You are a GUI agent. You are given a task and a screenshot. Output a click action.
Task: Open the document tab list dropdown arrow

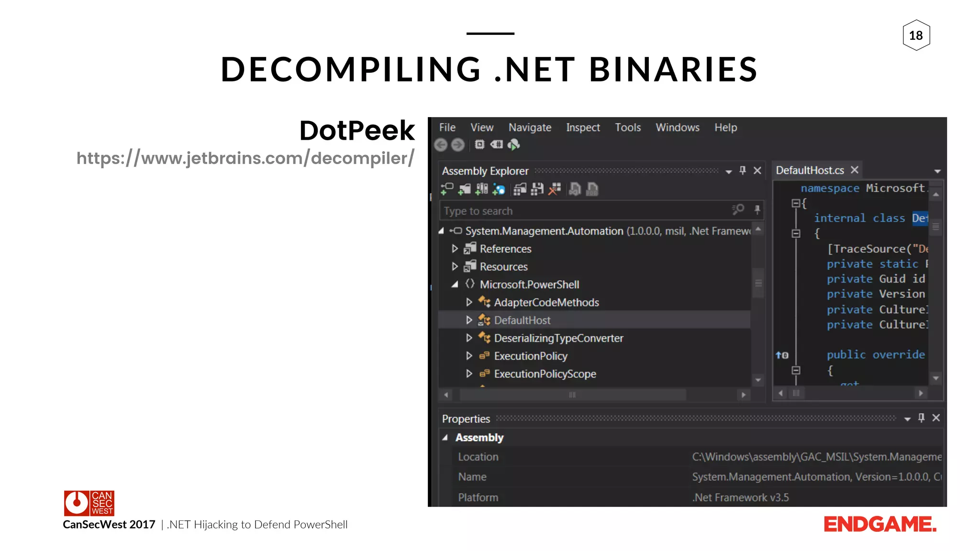point(937,171)
